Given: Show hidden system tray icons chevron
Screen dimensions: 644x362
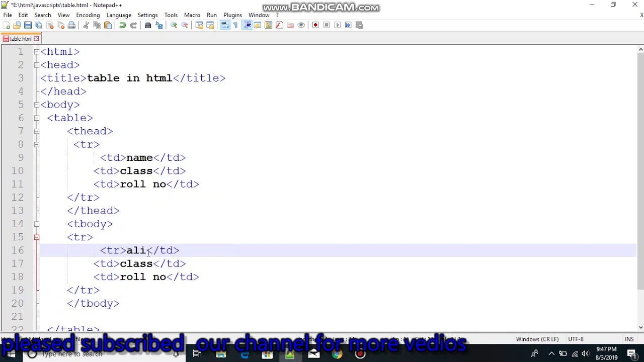Looking at the screenshot, I should [x=551, y=354].
